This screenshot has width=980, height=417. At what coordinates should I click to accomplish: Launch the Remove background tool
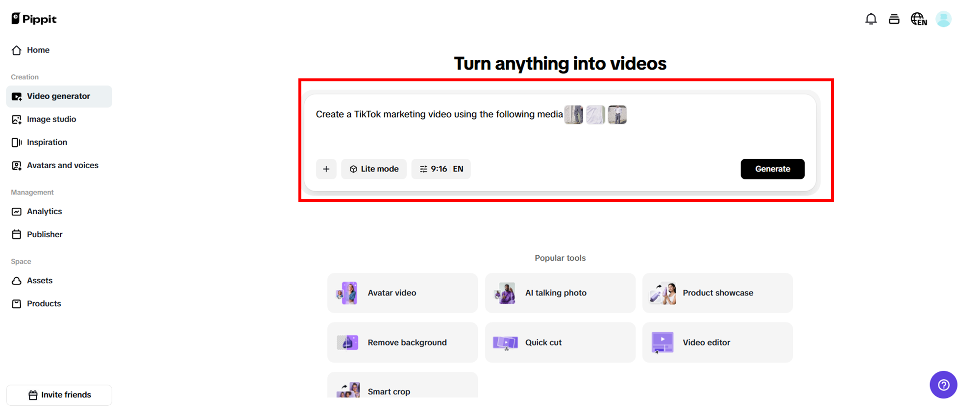(x=402, y=343)
